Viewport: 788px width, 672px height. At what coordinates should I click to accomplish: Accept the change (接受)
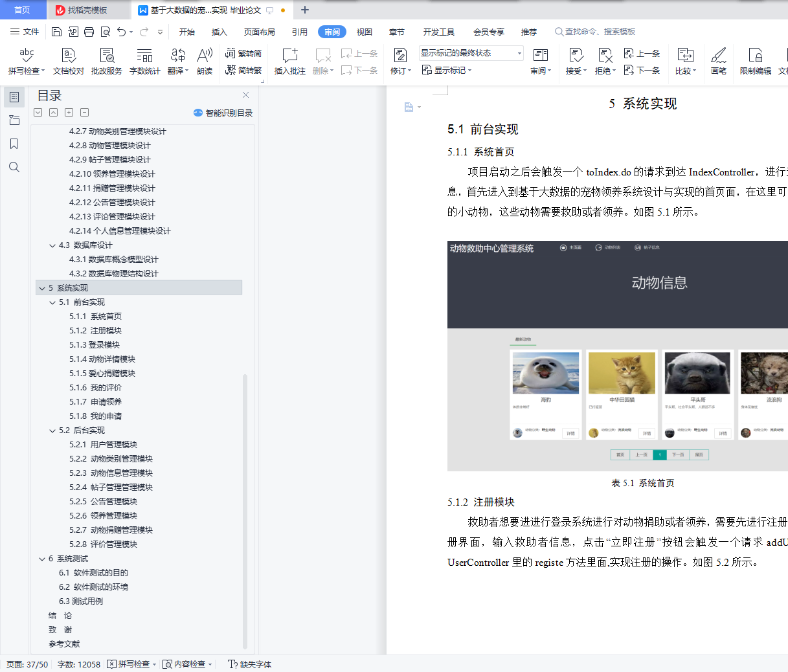point(576,62)
